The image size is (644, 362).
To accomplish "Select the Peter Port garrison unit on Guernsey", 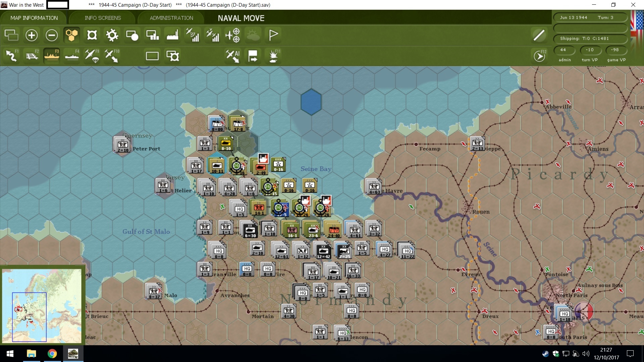I will (x=122, y=145).
